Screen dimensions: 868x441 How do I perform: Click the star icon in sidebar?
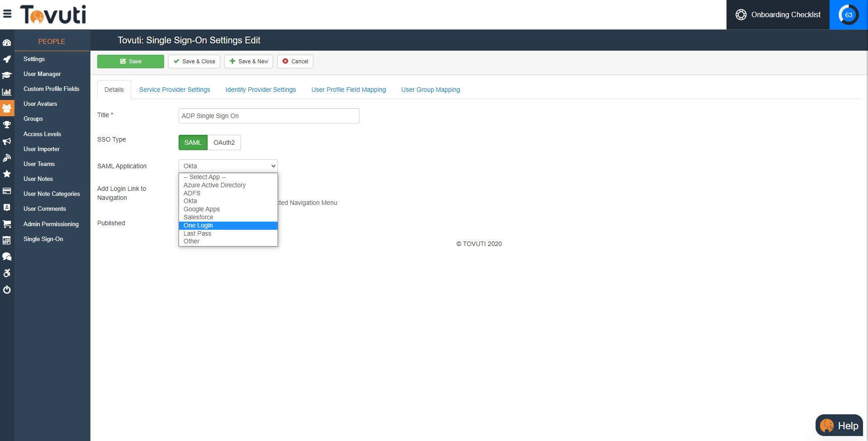(x=7, y=174)
